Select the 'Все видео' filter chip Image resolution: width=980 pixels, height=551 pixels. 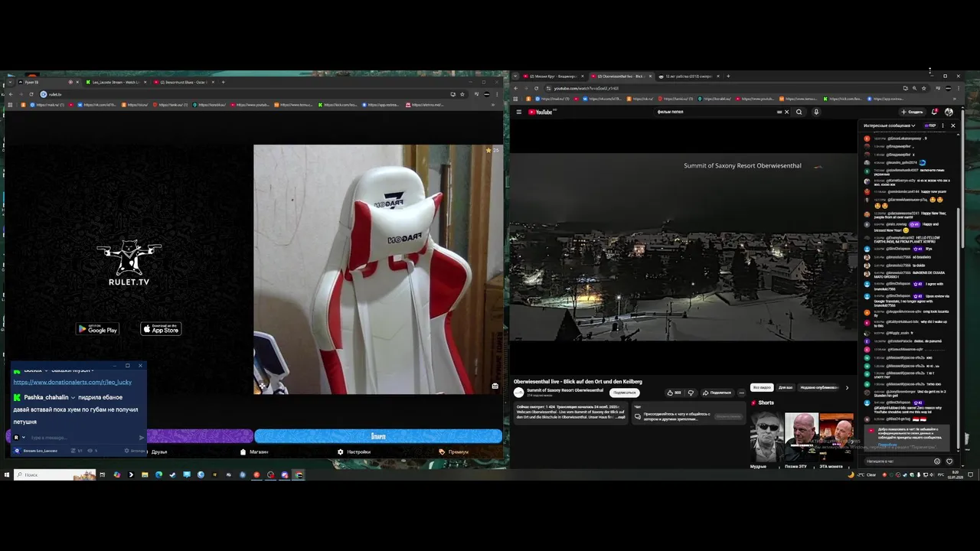[x=761, y=387]
